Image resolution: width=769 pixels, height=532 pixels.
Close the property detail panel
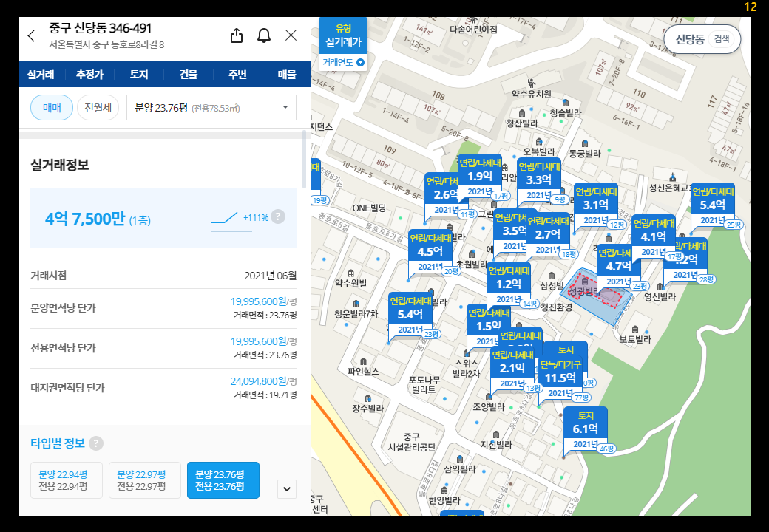291,35
